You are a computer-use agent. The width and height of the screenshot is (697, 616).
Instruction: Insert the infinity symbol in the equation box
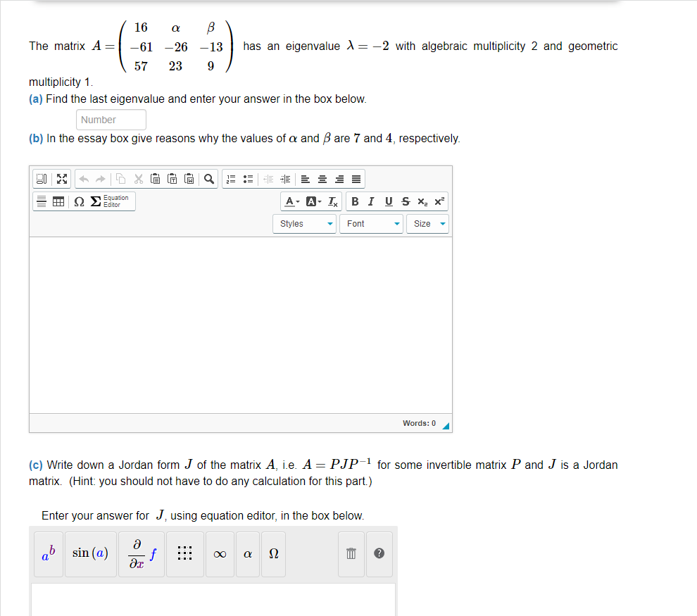point(220,554)
